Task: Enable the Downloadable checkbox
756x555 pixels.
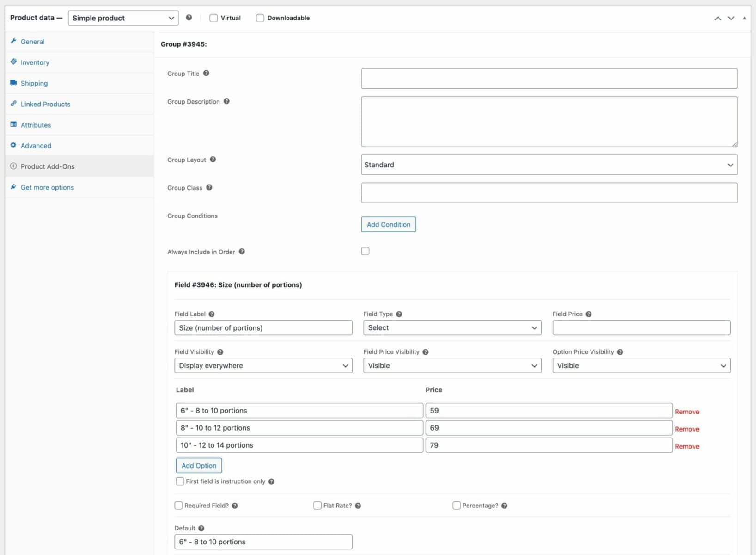Action: (x=260, y=18)
